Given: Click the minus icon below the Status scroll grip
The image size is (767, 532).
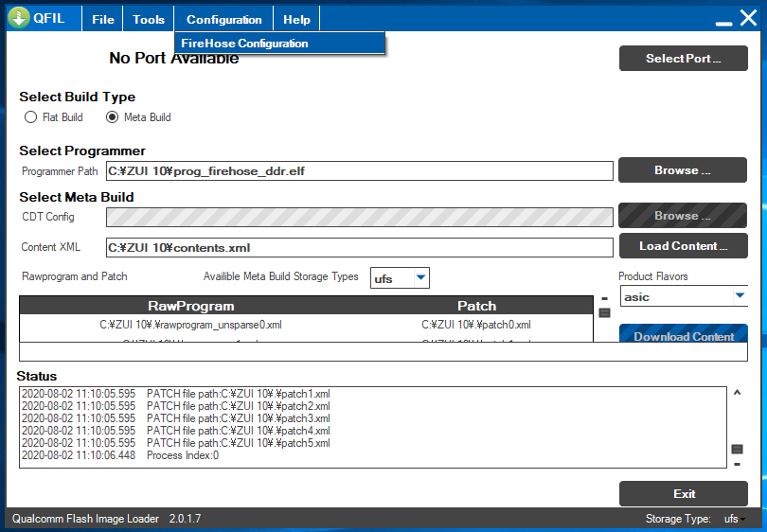Looking at the screenshot, I should [x=737, y=464].
